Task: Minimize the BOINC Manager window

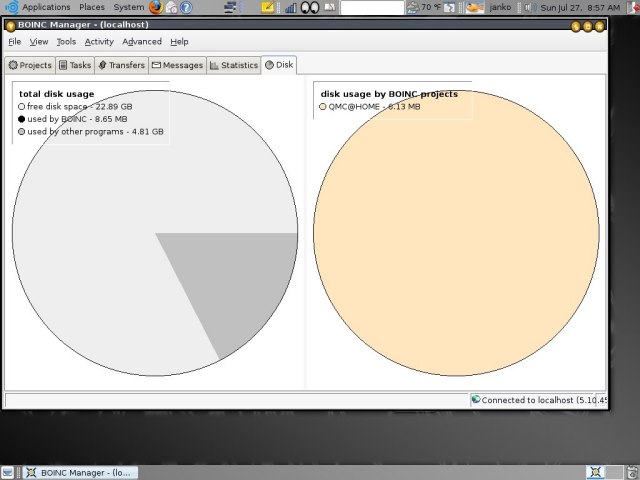Action: click(576, 27)
